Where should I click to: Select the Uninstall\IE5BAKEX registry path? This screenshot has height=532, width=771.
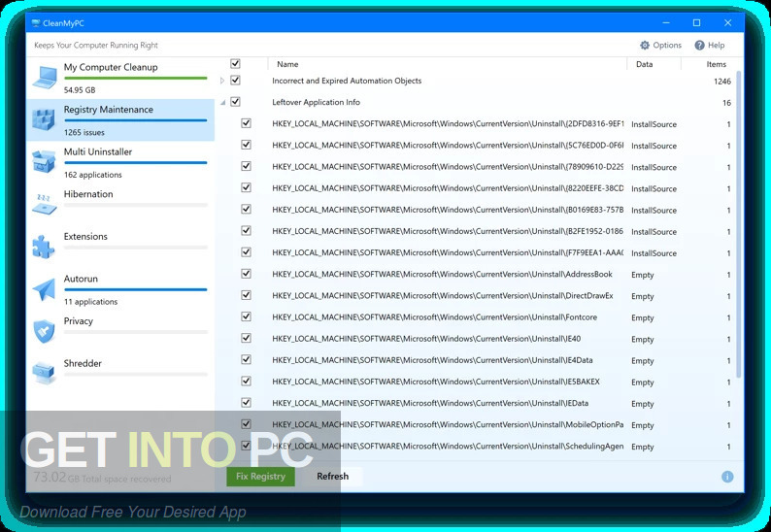coord(436,382)
